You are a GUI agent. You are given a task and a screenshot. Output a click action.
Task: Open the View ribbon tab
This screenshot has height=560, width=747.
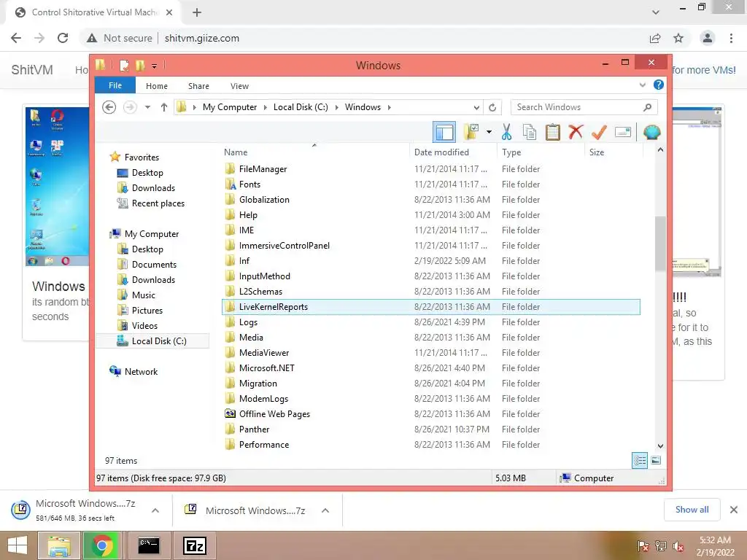(x=239, y=86)
